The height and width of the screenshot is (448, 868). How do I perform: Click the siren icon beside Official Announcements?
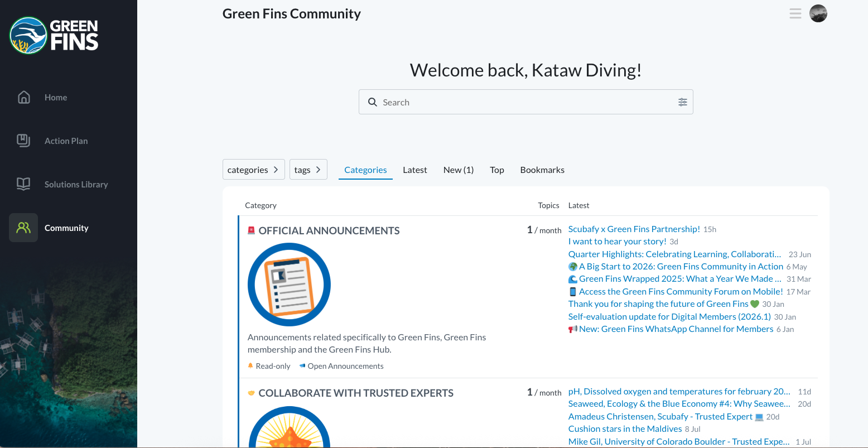[x=251, y=230]
